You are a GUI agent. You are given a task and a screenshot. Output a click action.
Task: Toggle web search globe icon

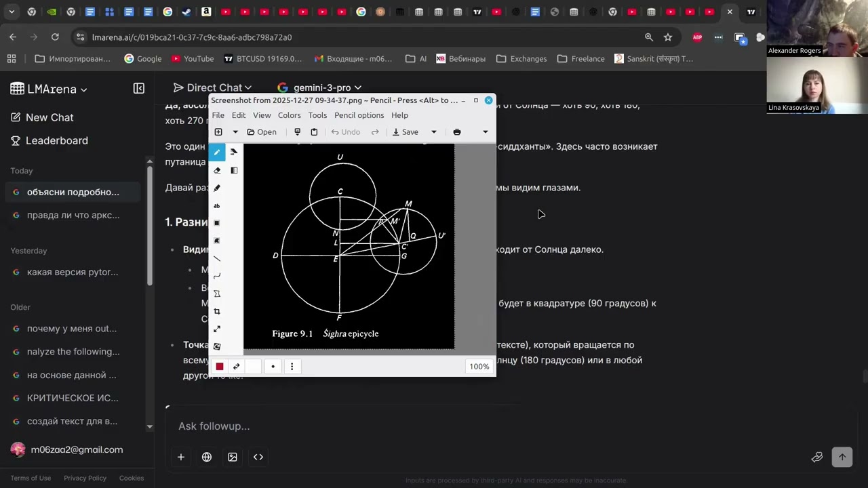click(207, 457)
